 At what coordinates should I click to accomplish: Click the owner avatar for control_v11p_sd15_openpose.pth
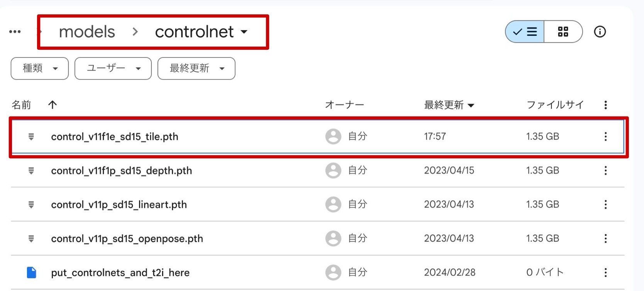[x=333, y=238]
